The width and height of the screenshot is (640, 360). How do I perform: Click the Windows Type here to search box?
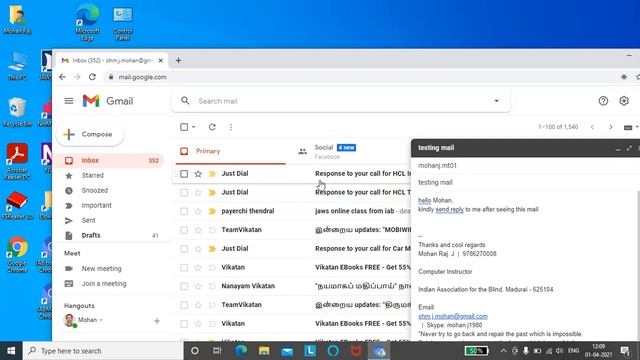point(103,351)
